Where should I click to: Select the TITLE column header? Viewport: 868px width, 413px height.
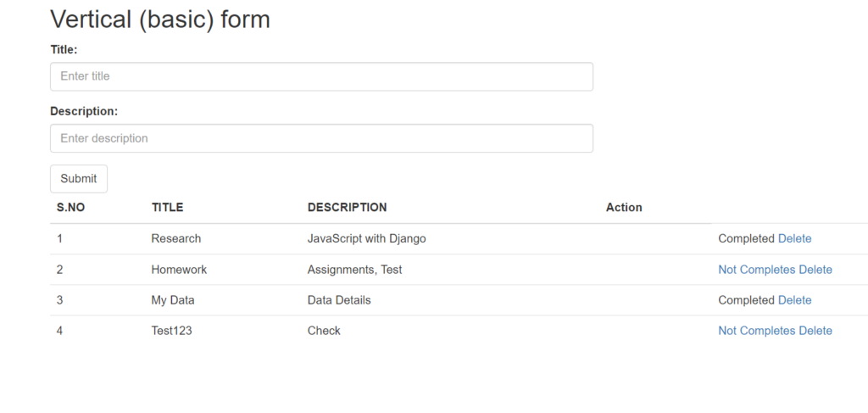167,208
